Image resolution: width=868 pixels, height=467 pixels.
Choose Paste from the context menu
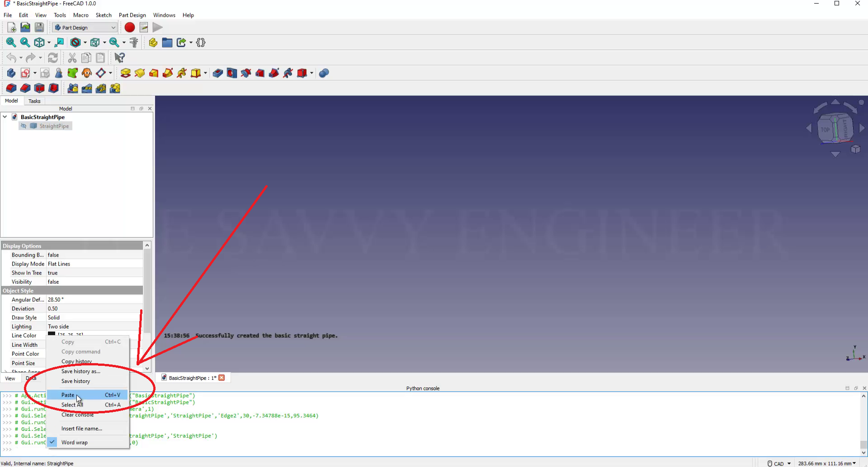(x=68, y=395)
